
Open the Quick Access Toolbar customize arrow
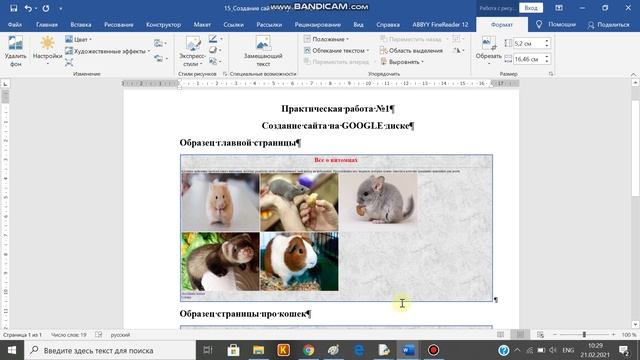click(60, 8)
